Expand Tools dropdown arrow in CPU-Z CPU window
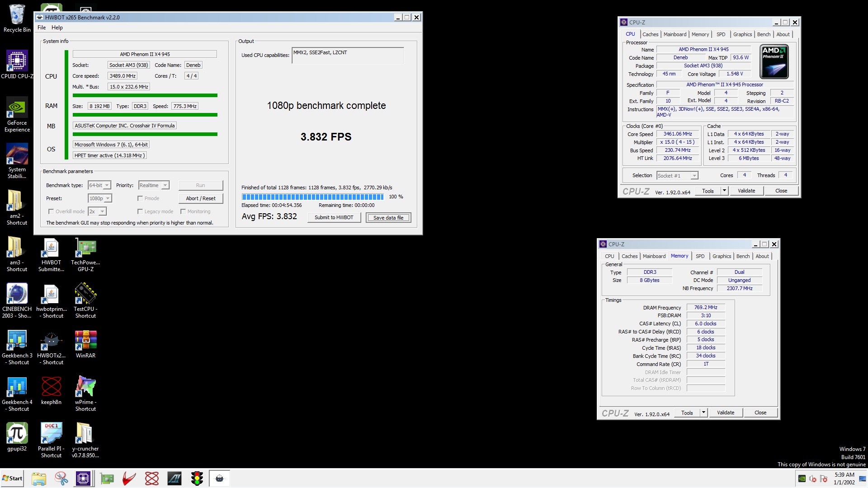The image size is (868, 488). pyautogui.click(x=724, y=191)
